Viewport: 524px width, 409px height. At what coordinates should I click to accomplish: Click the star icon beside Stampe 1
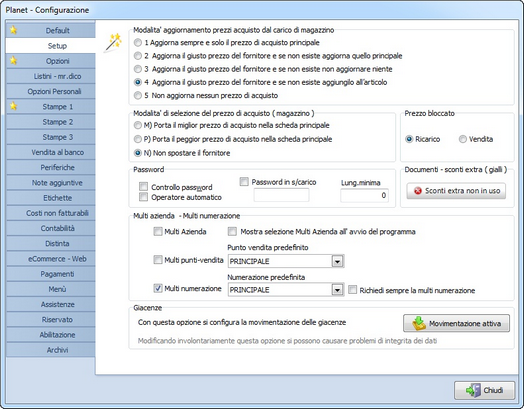tap(13, 106)
